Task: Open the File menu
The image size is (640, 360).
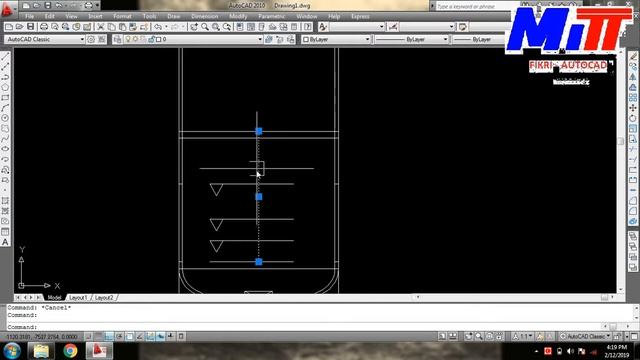Action: point(29,16)
